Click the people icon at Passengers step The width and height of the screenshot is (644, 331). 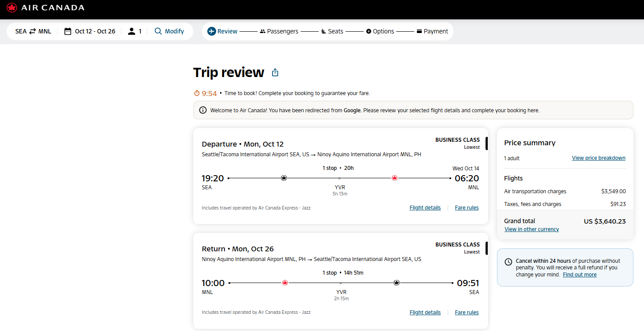pos(263,31)
